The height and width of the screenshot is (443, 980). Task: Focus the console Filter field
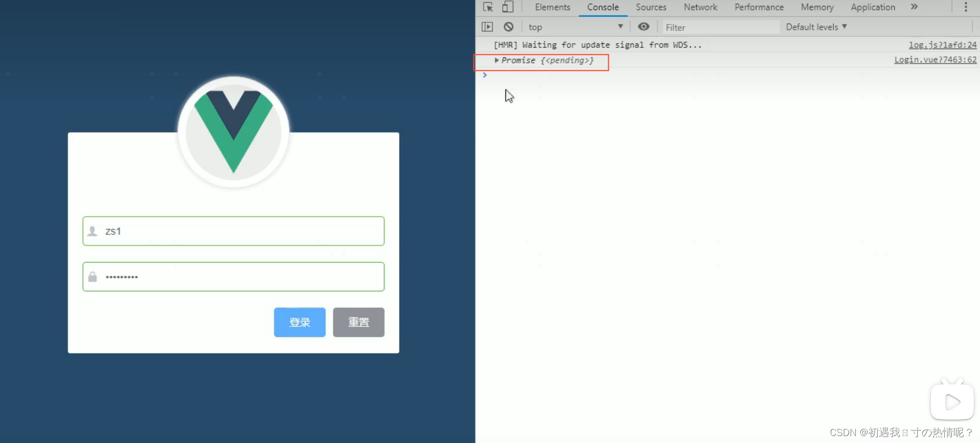721,27
